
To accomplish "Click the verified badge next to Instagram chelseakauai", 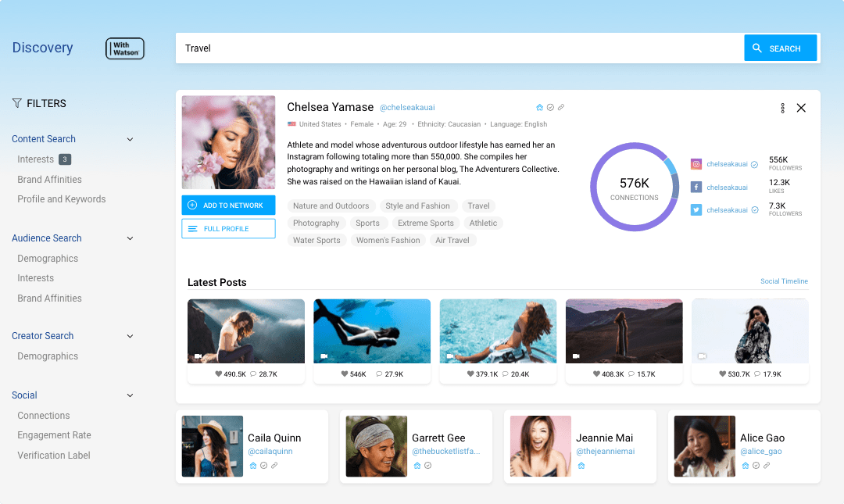I will (755, 164).
